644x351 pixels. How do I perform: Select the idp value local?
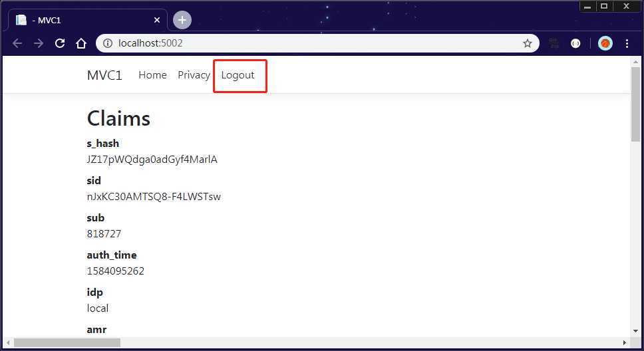pyautogui.click(x=98, y=308)
